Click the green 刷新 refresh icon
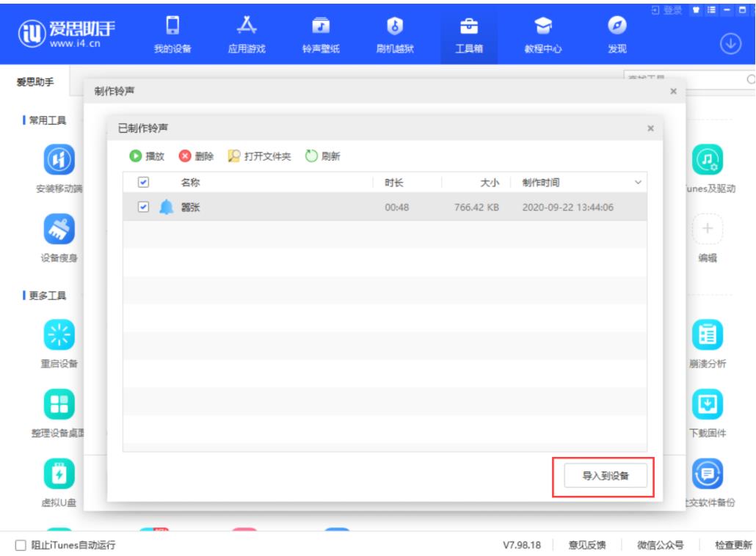The height and width of the screenshot is (556, 756). (x=311, y=156)
